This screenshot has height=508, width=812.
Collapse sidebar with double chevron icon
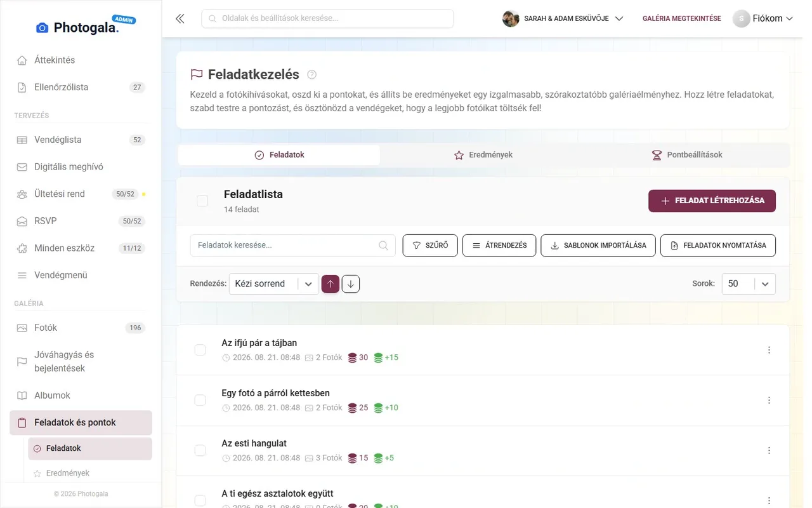(180, 18)
